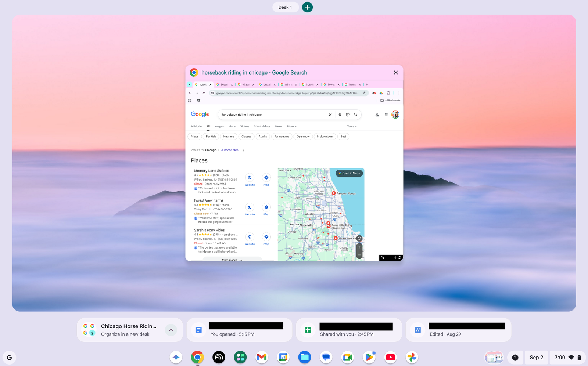Open the Google apps launcher grid
The image size is (588, 366).
click(x=387, y=114)
